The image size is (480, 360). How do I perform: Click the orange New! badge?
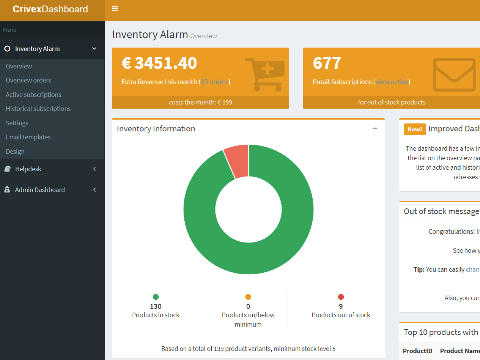point(415,129)
